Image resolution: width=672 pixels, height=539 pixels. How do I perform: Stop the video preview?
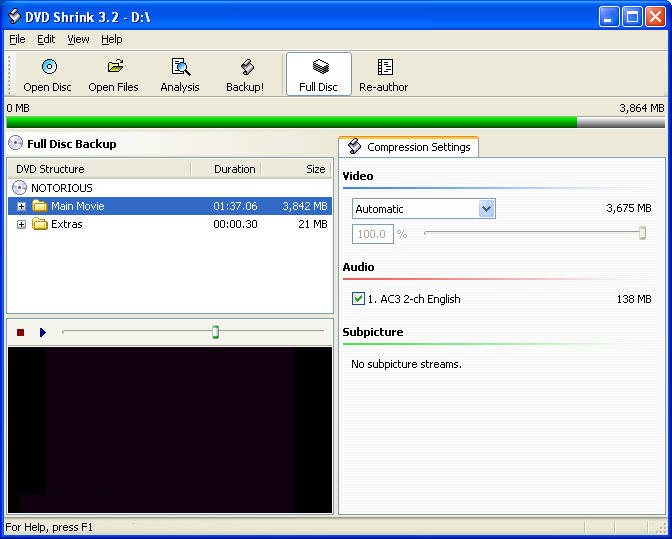tap(20, 332)
